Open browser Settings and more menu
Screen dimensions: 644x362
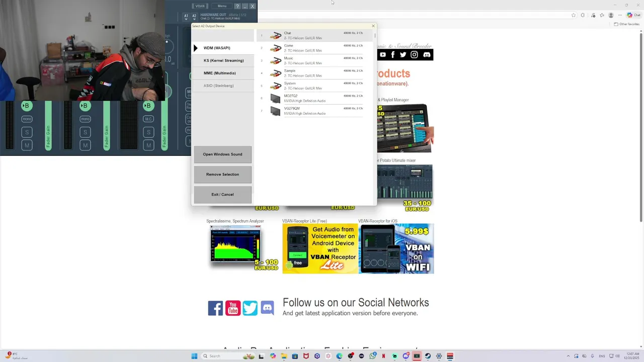point(620,15)
